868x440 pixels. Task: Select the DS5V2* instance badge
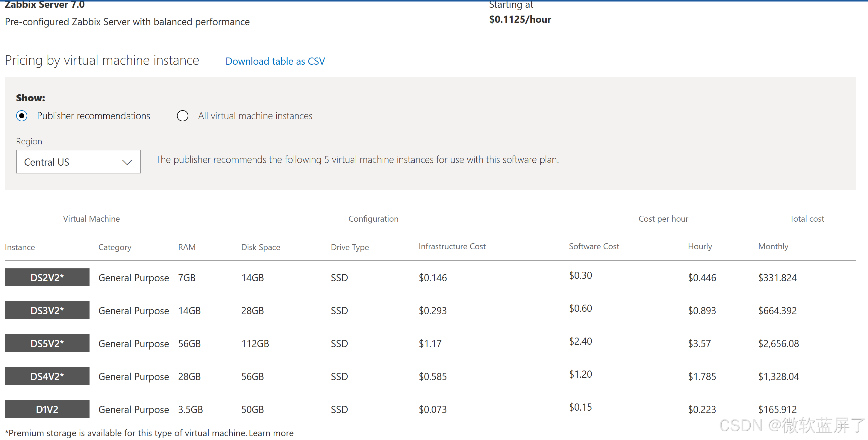point(47,343)
